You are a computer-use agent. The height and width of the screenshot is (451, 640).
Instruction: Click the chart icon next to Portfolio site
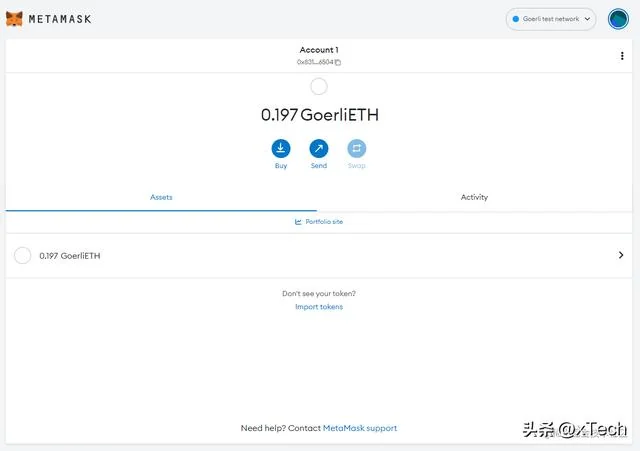[x=298, y=222]
